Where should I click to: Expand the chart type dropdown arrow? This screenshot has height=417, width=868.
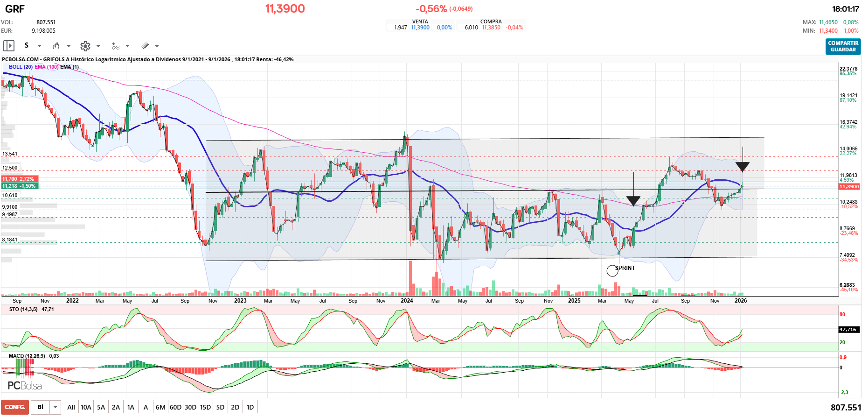(69, 46)
